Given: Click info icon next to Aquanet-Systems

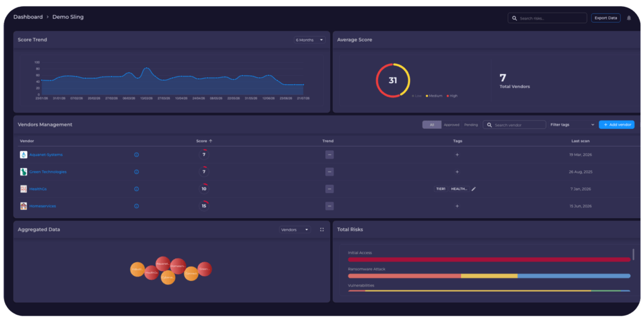Looking at the screenshot, I should coord(136,155).
